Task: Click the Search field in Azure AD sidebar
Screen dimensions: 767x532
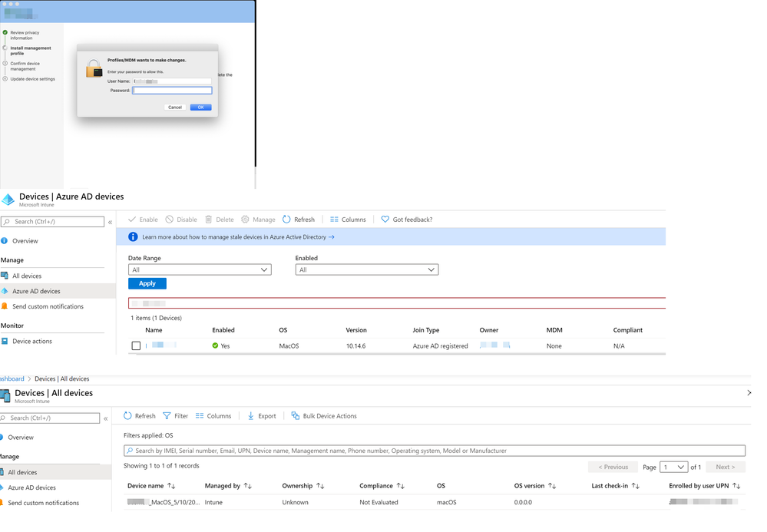Action: tap(52, 222)
